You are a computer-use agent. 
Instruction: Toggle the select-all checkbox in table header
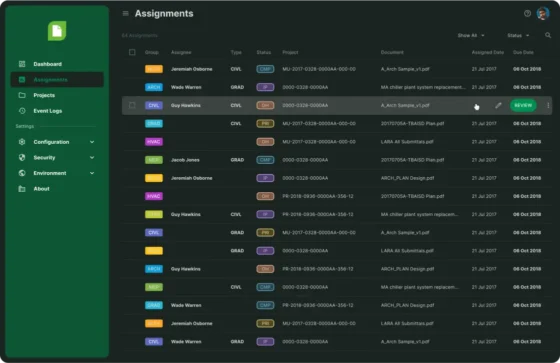(x=132, y=52)
